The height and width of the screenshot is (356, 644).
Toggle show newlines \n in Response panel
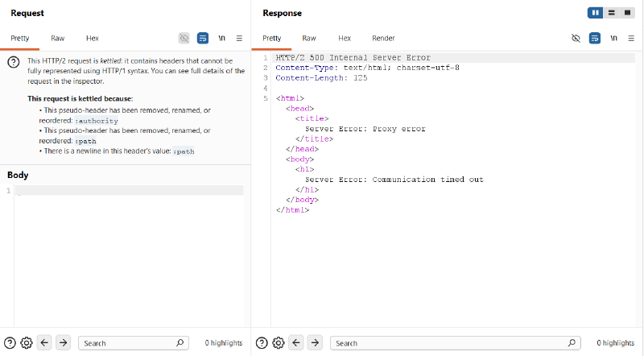tap(613, 38)
